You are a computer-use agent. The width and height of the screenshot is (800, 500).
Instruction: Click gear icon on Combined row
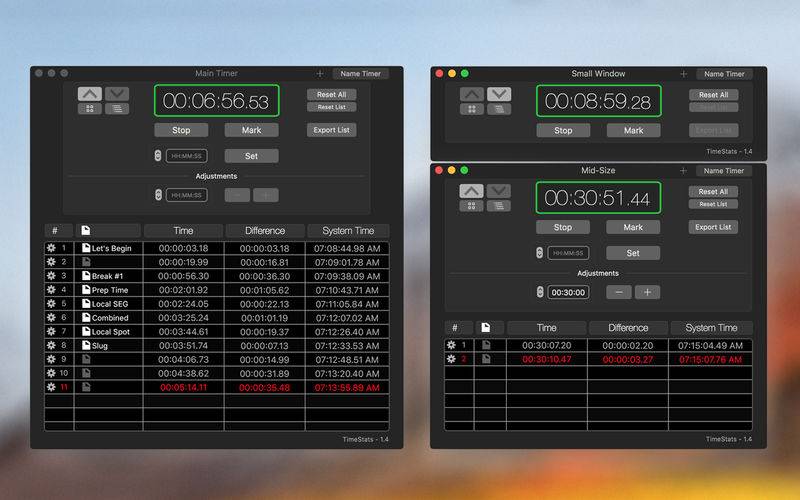pyautogui.click(x=51, y=317)
